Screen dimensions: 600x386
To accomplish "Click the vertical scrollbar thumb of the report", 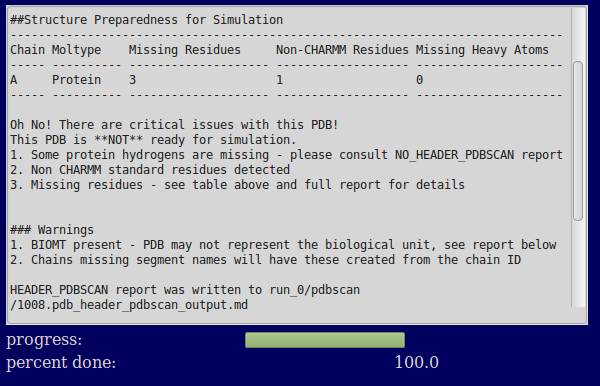I will pyautogui.click(x=578, y=141).
